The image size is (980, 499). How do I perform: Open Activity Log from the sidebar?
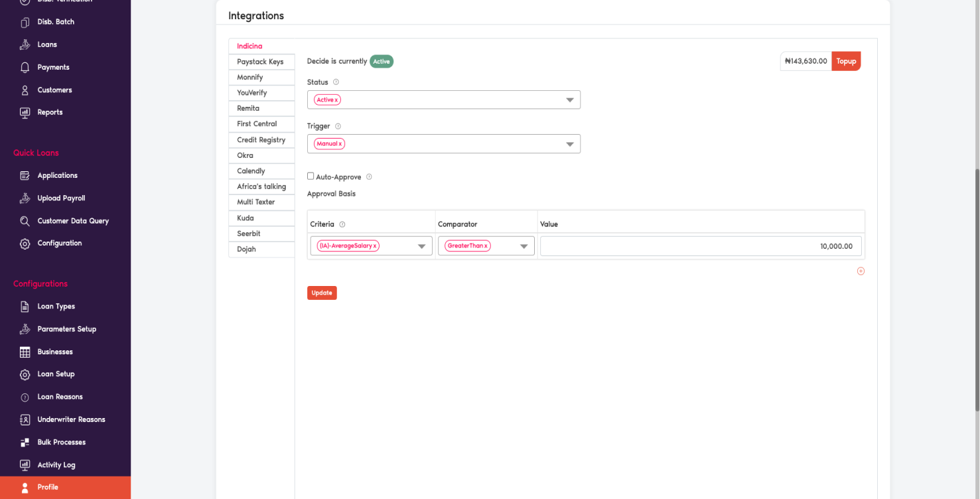[x=25, y=464]
